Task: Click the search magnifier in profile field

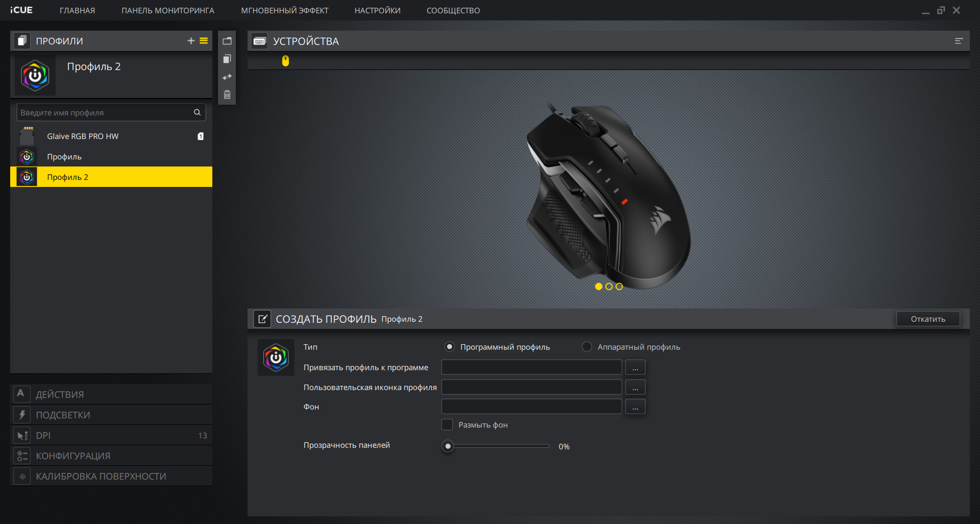Action: (x=197, y=112)
